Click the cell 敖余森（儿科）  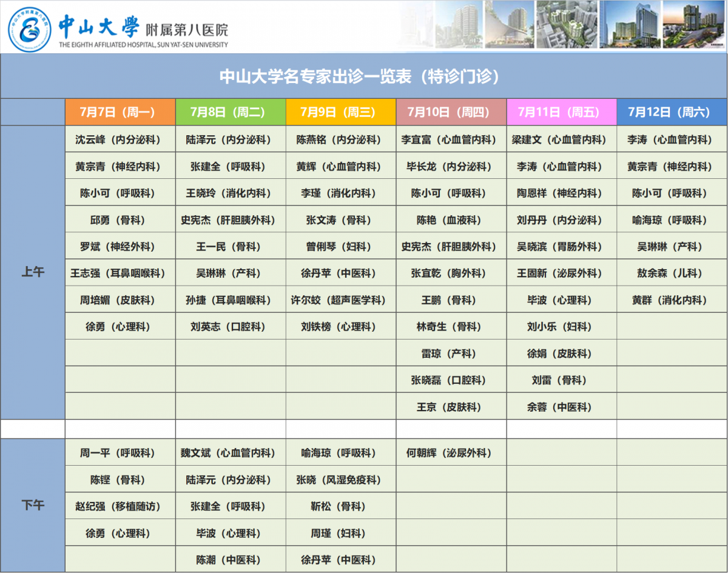coord(672,273)
